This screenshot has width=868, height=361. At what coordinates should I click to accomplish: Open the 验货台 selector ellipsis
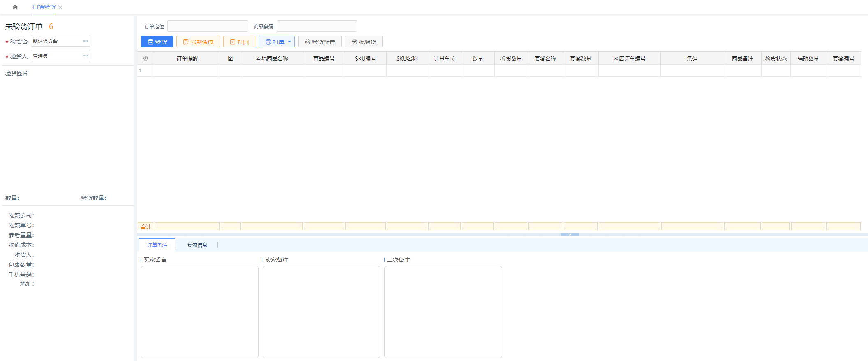click(x=86, y=41)
